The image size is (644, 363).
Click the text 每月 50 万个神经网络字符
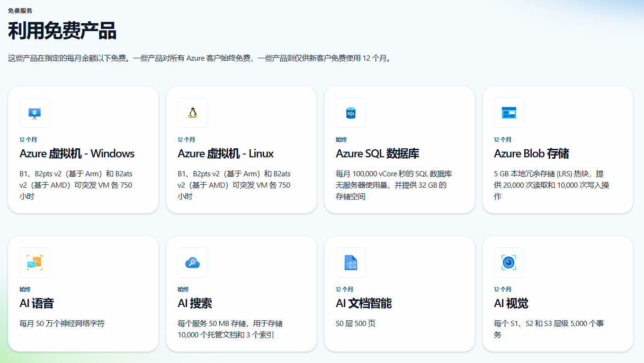pos(62,324)
